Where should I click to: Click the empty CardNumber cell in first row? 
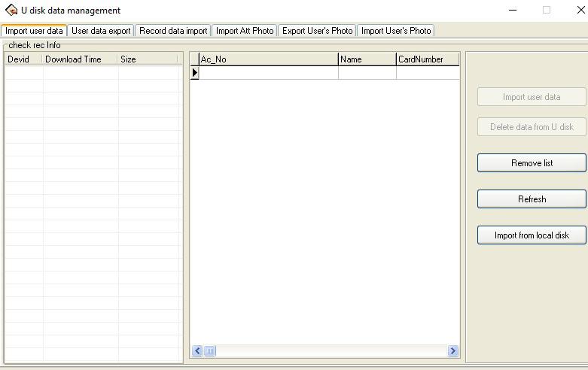428,73
